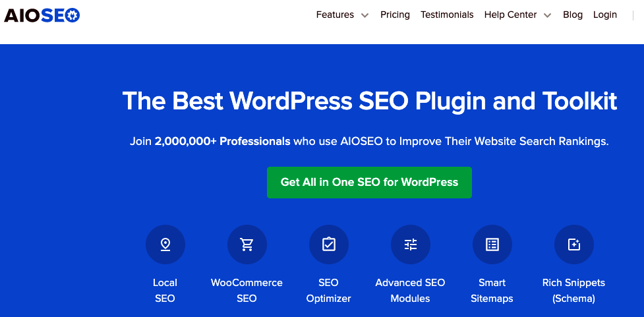
Task: Open the Local SEO pin icon
Action: tap(165, 245)
